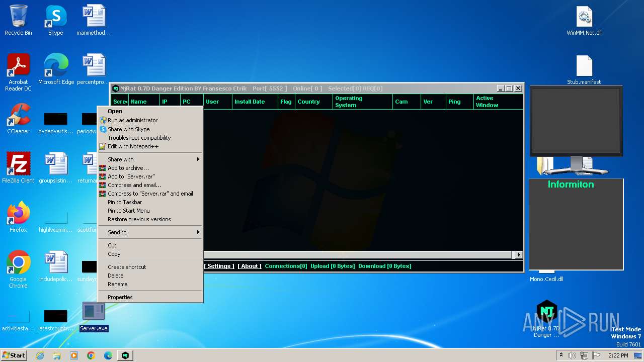Select the Server.exe desktop file
This screenshot has height=362, width=644.
click(x=94, y=316)
